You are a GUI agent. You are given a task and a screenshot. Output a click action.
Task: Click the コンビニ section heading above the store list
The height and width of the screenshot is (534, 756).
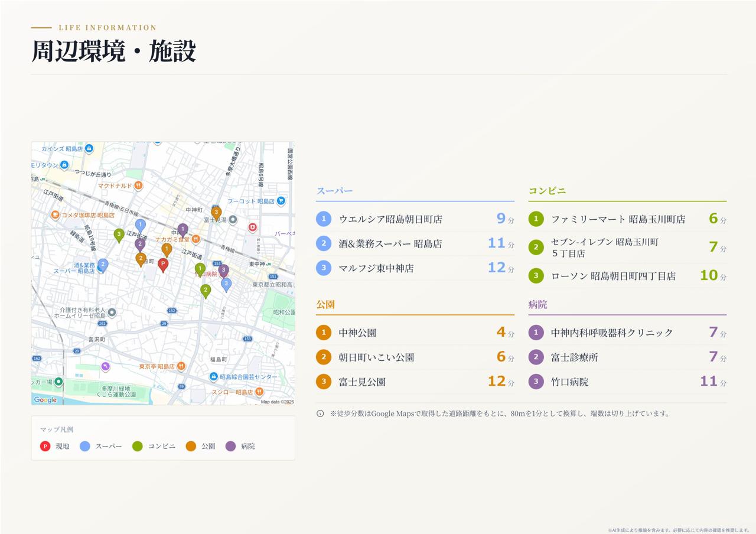point(547,191)
